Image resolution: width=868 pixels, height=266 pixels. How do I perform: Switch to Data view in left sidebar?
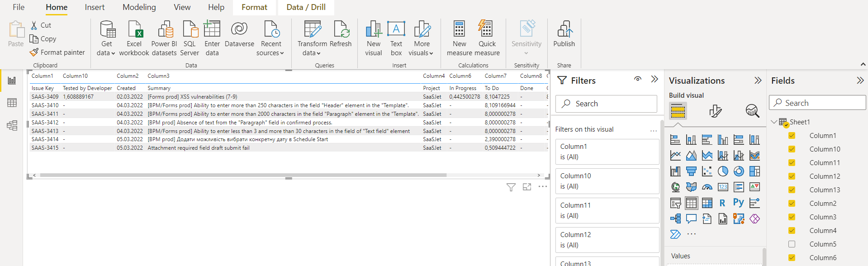12,103
